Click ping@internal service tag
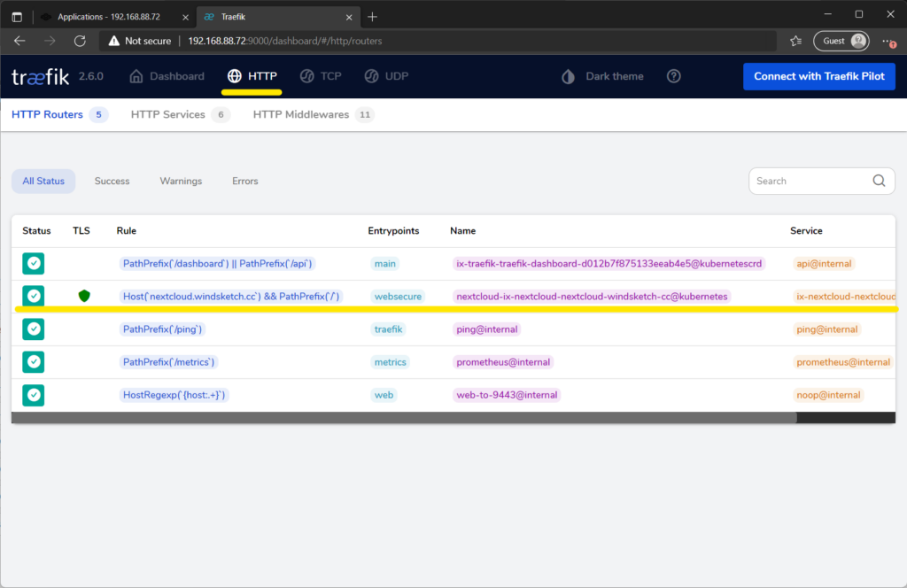The height and width of the screenshot is (588, 907). [x=826, y=329]
